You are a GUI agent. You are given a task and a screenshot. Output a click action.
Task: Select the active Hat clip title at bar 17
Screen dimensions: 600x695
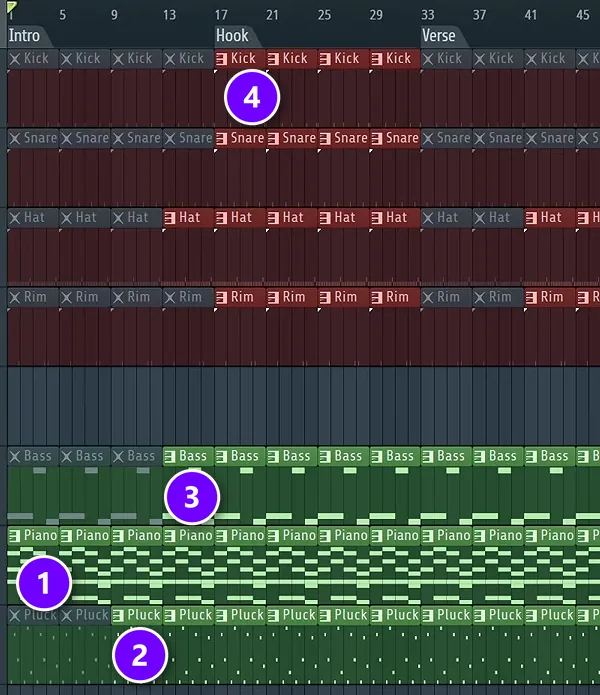(x=241, y=217)
